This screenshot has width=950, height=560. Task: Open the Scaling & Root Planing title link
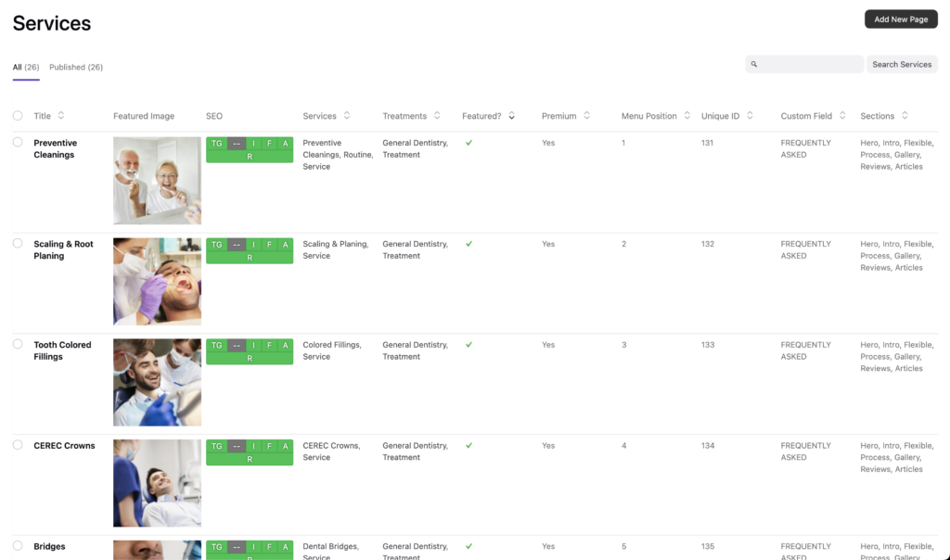tap(64, 250)
